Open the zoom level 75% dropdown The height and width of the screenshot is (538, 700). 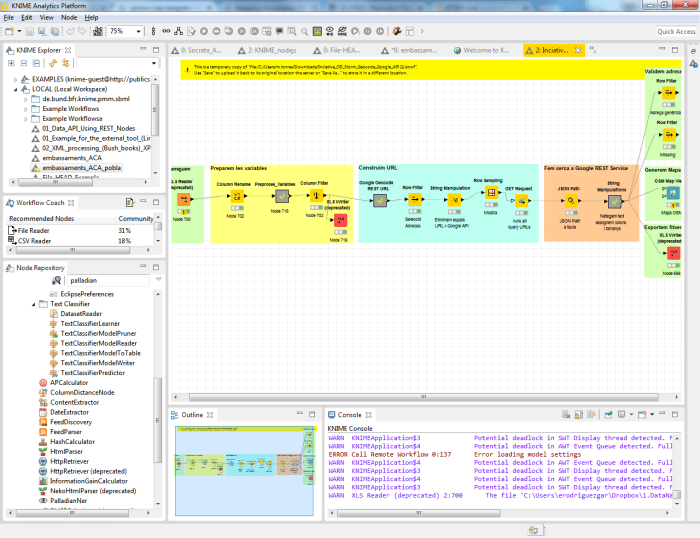pos(138,32)
